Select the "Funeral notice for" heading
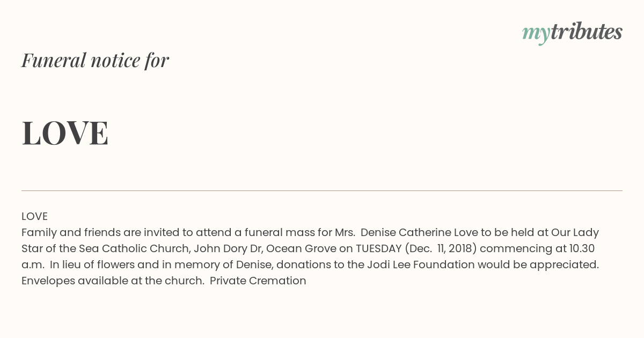The width and height of the screenshot is (644, 338). pos(95,60)
